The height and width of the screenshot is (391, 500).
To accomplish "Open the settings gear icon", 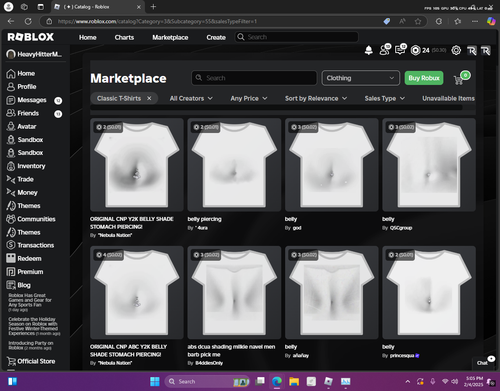I will pos(456,50).
